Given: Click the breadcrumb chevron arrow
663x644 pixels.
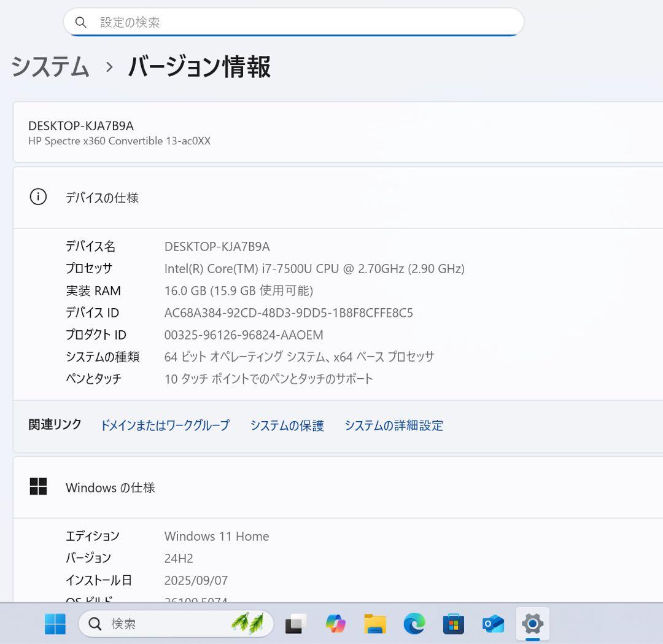Looking at the screenshot, I should click(x=109, y=67).
